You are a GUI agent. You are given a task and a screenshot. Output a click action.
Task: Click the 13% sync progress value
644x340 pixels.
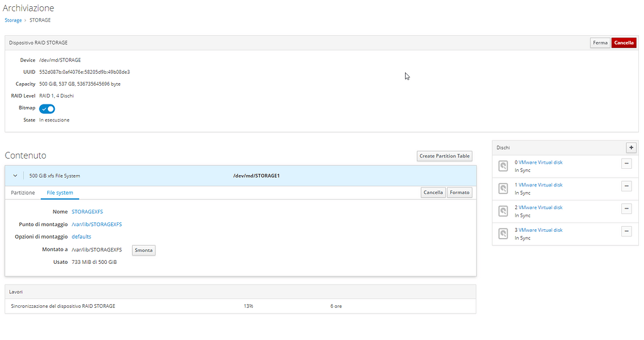coord(248,306)
